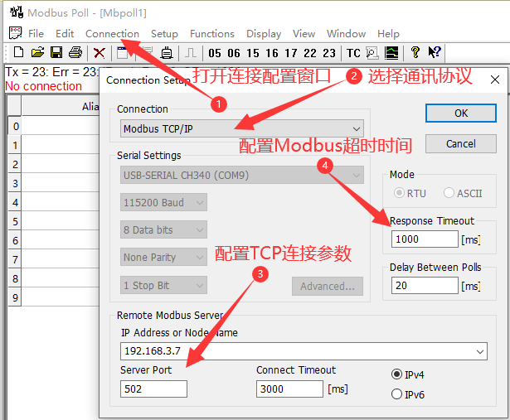Viewport: 510px width, 420px height.
Task: Select the IPv6 radio button
Action: 396,394
